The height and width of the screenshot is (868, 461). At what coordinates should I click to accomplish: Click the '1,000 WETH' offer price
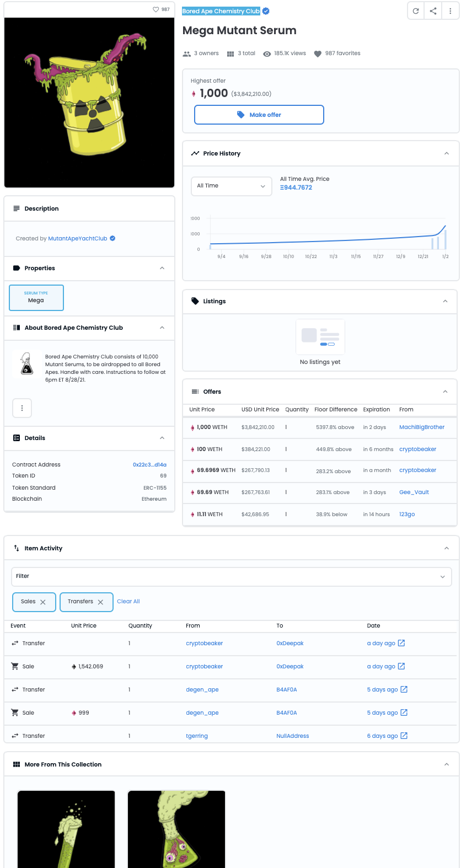click(212, 427)
